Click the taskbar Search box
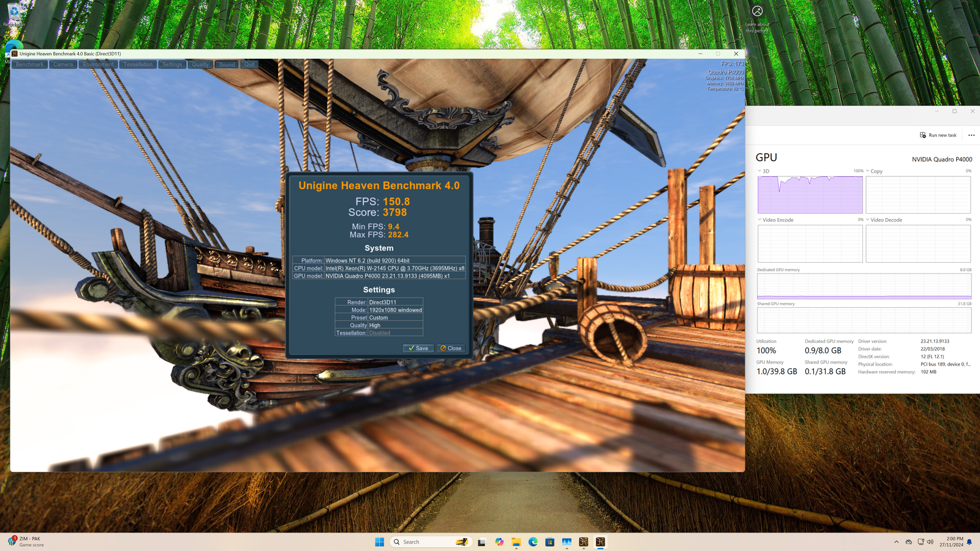980x551 pixels. click(x=431, y=542)
